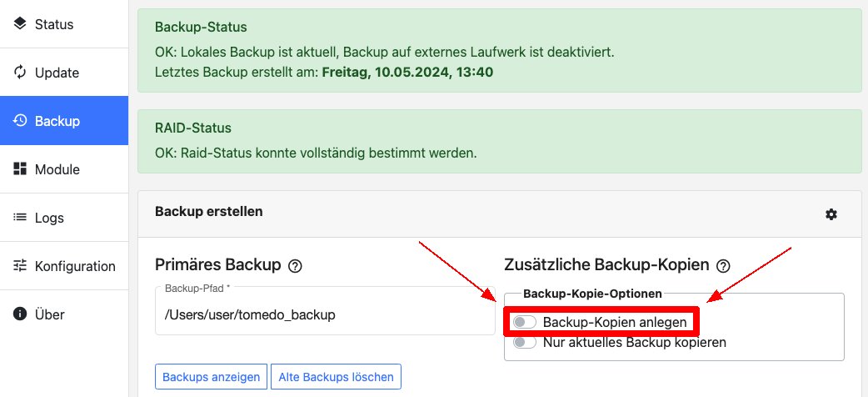Go to the Konfiguration section
Image resolution: width=868 pixels, height=397 pixels.
coord(64,265)
